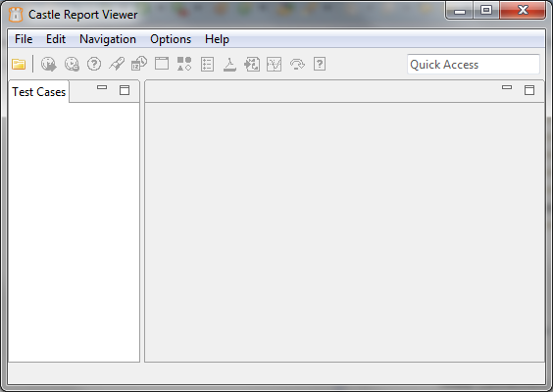The width and height of the screenshot is (553, 392).
Task: Click the graph chart toolbar icon
Action: pyautogui.click(x=274, y=64)
